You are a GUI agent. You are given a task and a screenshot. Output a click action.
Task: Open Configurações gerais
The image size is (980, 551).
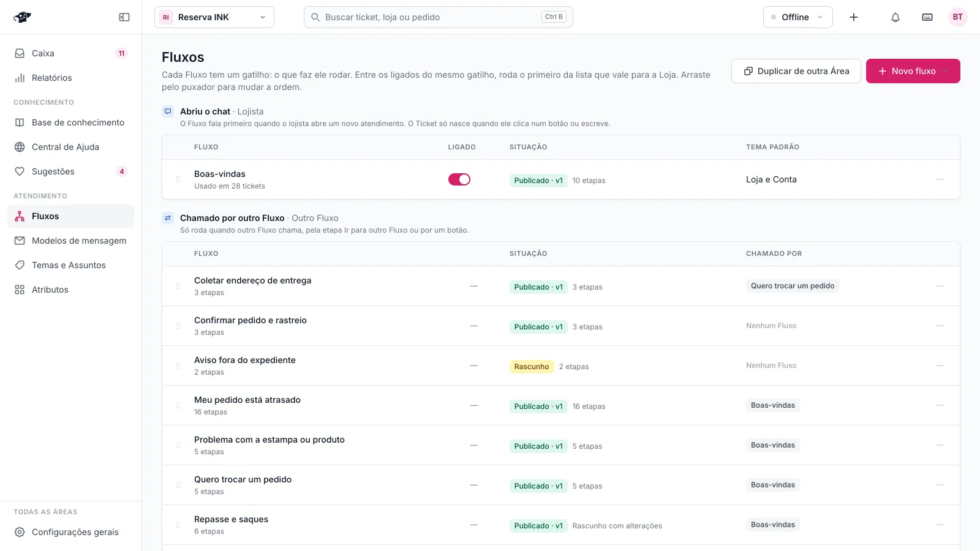pyautogui.click(x=71, y=532)
